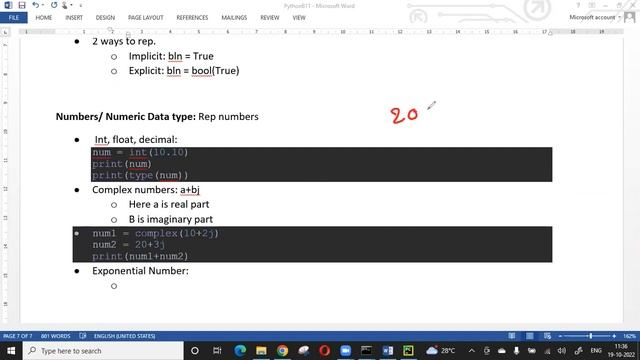640x360 pixels.
Task: Click the line 'Explicit: bln = bool(True)'
Action: click(x=184, y=71)
